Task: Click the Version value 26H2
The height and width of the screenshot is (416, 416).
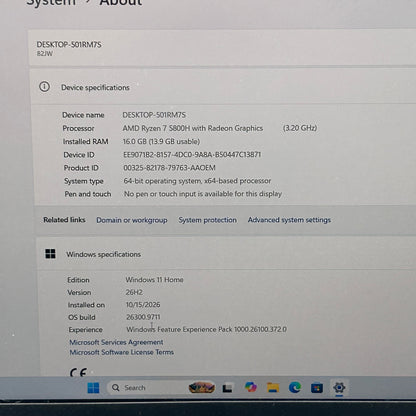Action: coord(134,292)
